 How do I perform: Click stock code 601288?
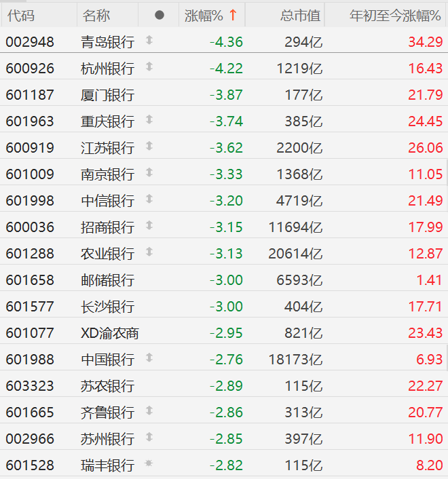pyautogui.click(x=30, y=254)
